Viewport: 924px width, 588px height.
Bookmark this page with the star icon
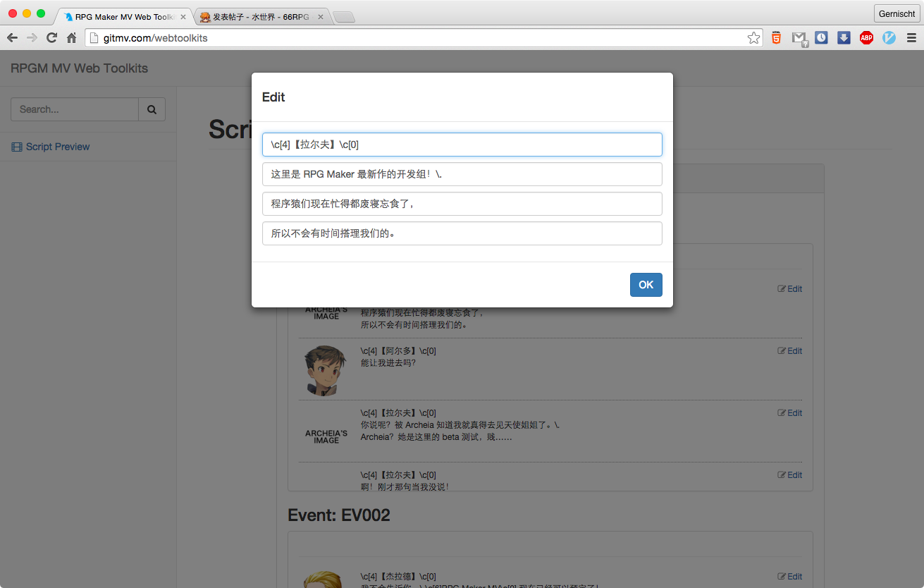[x=754, y=38]
